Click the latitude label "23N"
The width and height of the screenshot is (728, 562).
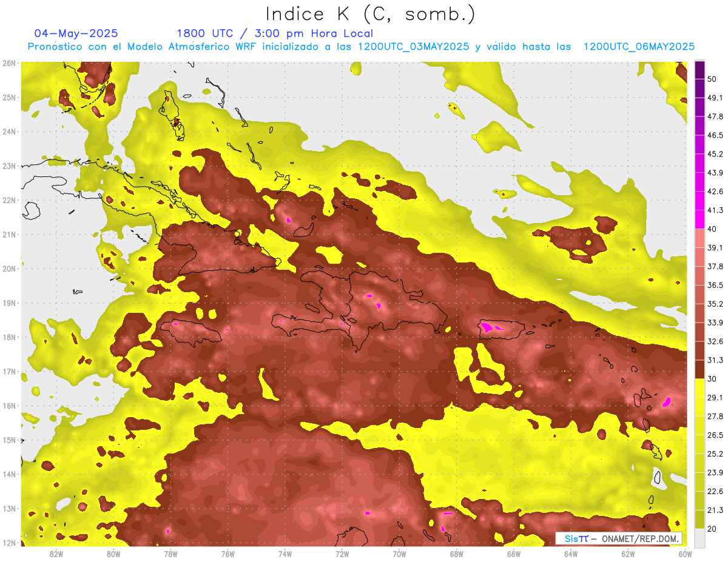click(x=9, y=166)
